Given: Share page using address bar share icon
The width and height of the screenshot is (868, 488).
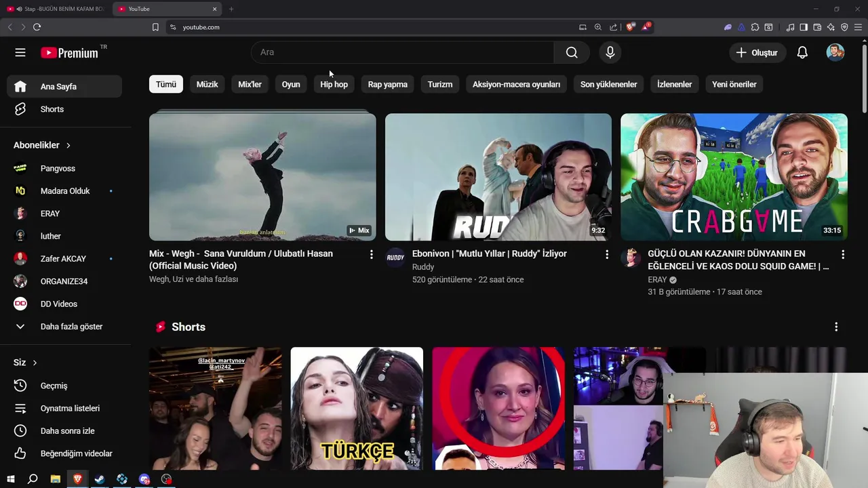Looking at the screenshot, I should (614, 27).
